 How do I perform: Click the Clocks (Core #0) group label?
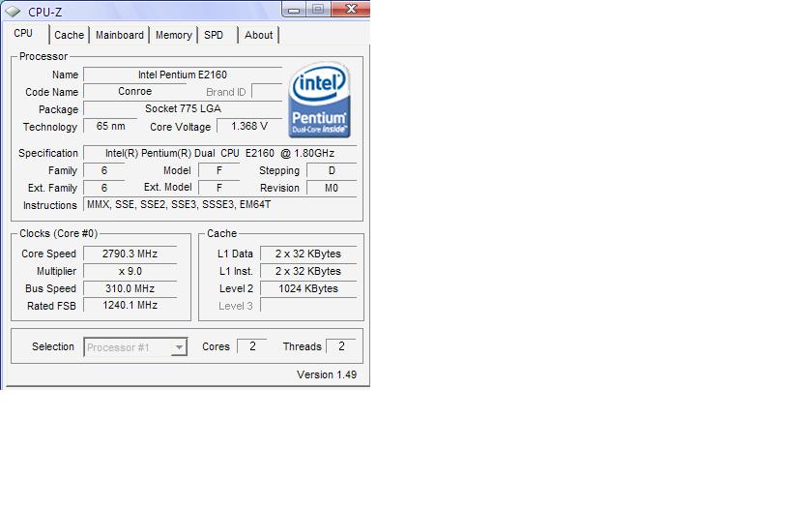(x=59, y=234)
